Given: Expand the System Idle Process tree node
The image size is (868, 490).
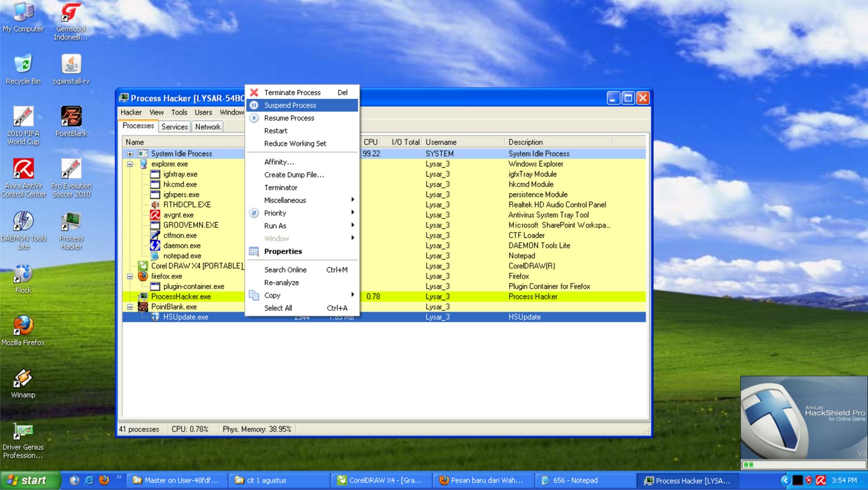Looking at the screenshot, I should (x=130, y=154).
